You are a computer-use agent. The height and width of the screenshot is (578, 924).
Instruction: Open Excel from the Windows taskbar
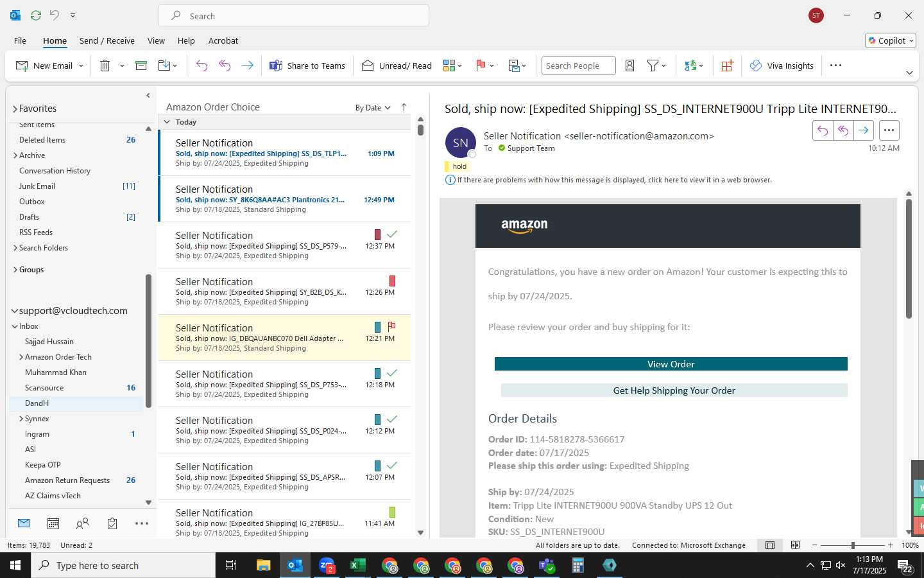[x=357, y=565]
